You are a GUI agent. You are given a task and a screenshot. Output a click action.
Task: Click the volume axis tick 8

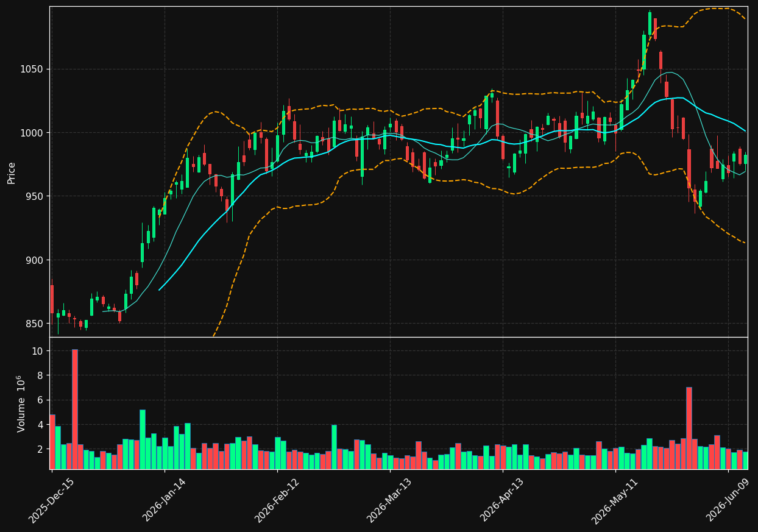(x=40, y=375)
